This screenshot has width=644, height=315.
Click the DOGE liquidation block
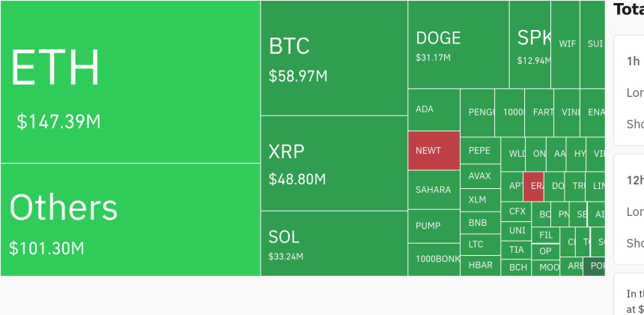pyautogui.click(x=458, y=45)
